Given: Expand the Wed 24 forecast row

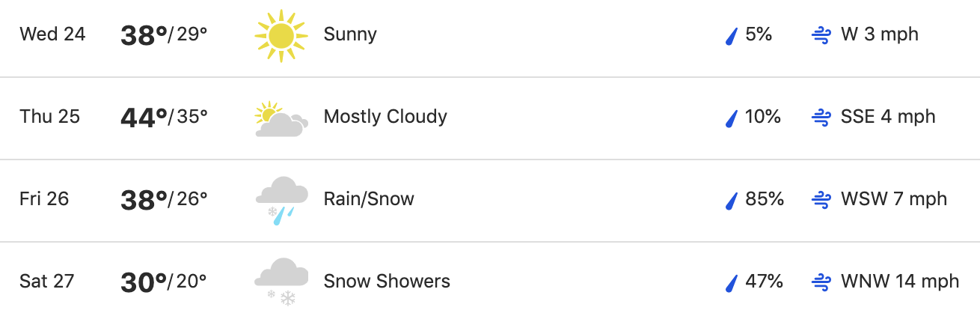Looking at the screenshot, I should tap(490, 35).
